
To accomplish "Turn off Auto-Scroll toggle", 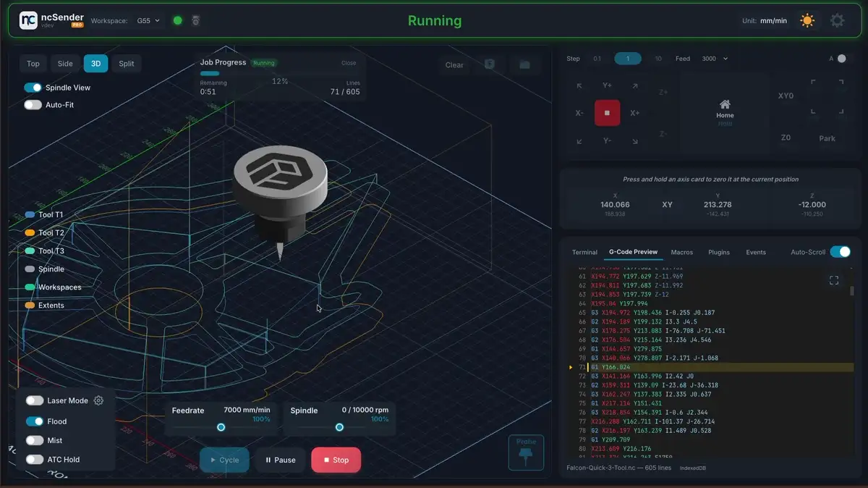I will [840, 252].
